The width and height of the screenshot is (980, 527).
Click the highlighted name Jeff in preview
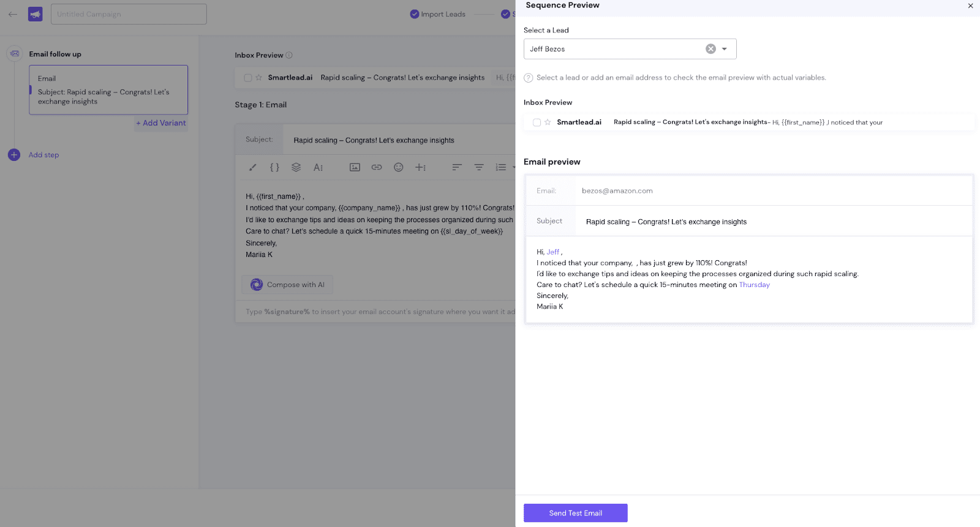pyautogui.click(x=553, y=252)
